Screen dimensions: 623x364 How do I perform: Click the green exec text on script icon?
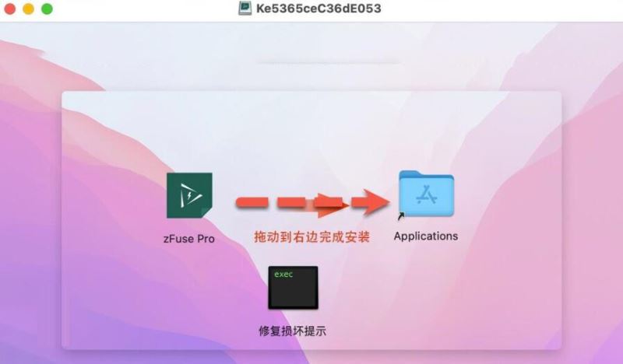tap(283, 275)
